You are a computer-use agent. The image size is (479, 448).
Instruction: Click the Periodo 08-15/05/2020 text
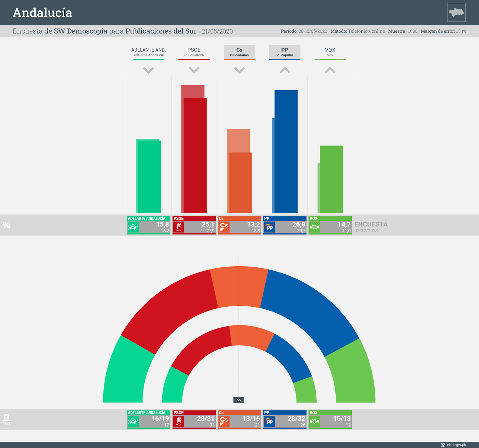(x=304, y=31)
